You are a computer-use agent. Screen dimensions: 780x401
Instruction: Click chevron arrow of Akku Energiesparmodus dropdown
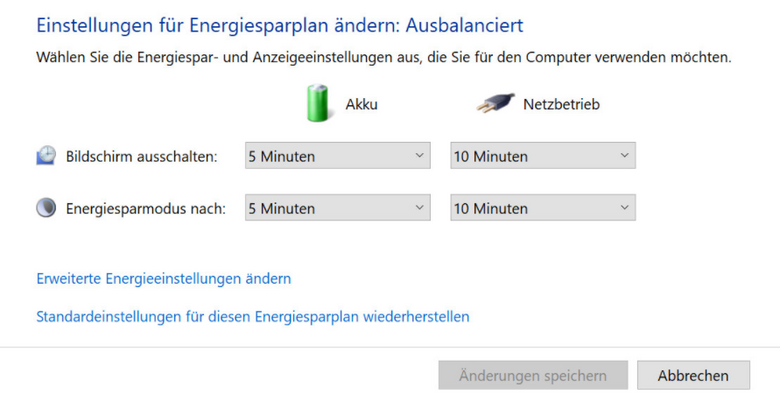pos(419,208)
